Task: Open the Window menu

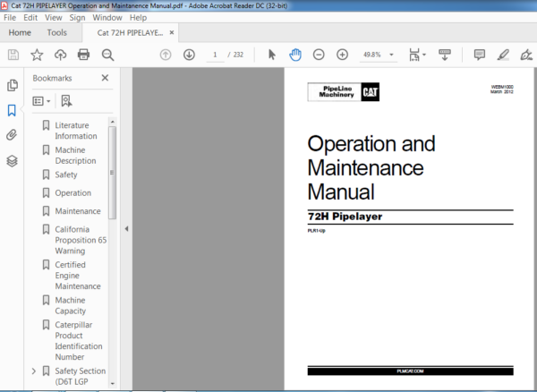Action: [x=107, y=18]
